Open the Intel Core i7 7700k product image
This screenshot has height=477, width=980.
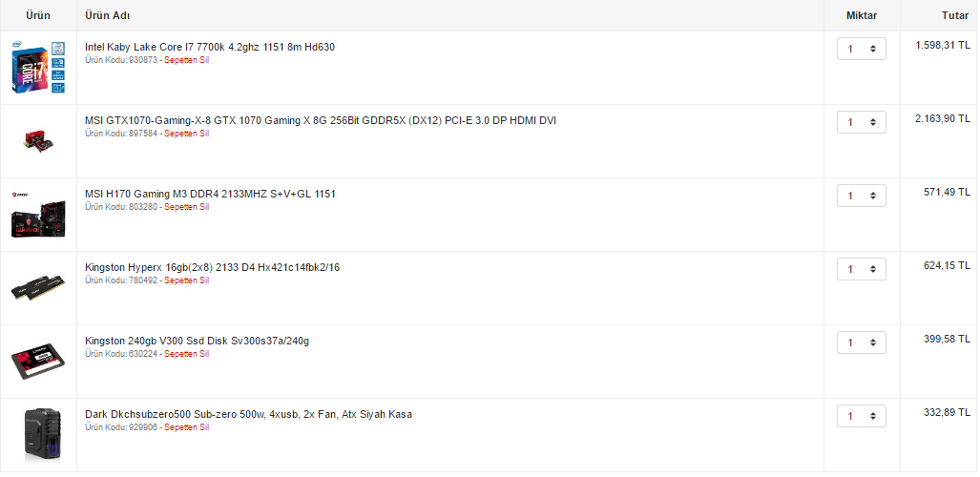click(x=38, y=68)
